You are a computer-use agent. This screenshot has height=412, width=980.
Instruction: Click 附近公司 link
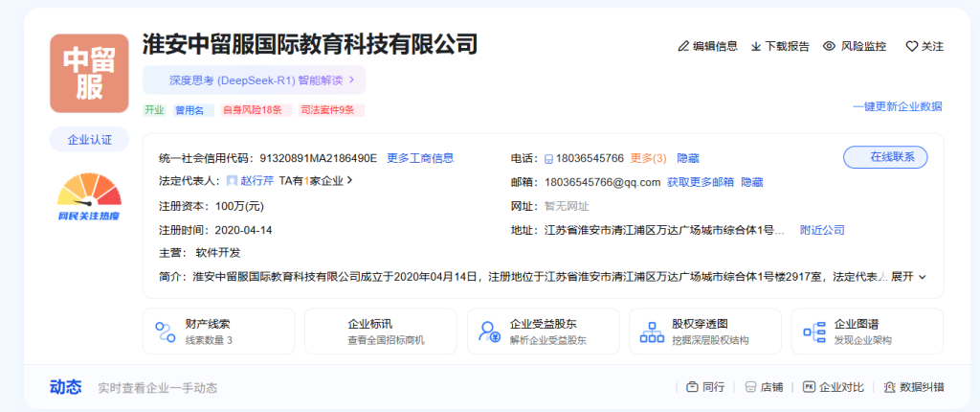(x=822, y=230)
